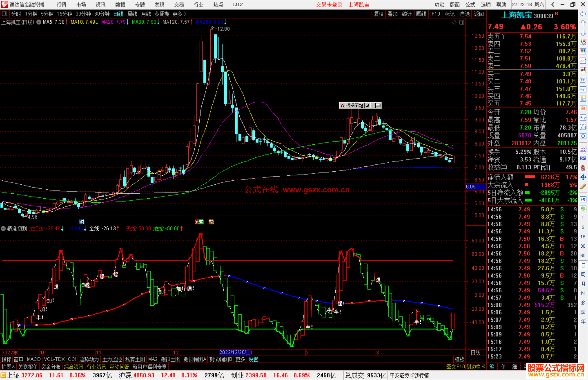Select the 周线 weekly period
588x380 pixels.
pyautogui.click(x=132, y=14)
